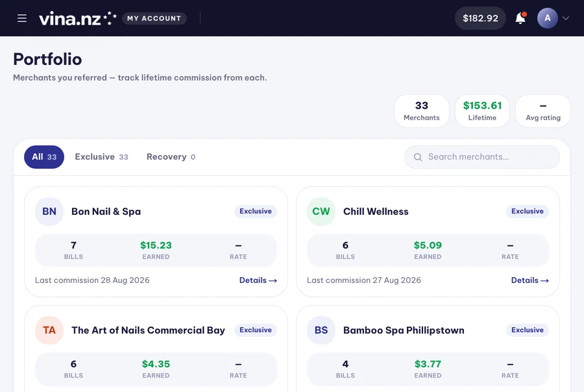
Task: Click Last commission 27 Aug 2026
Action: 364,280
